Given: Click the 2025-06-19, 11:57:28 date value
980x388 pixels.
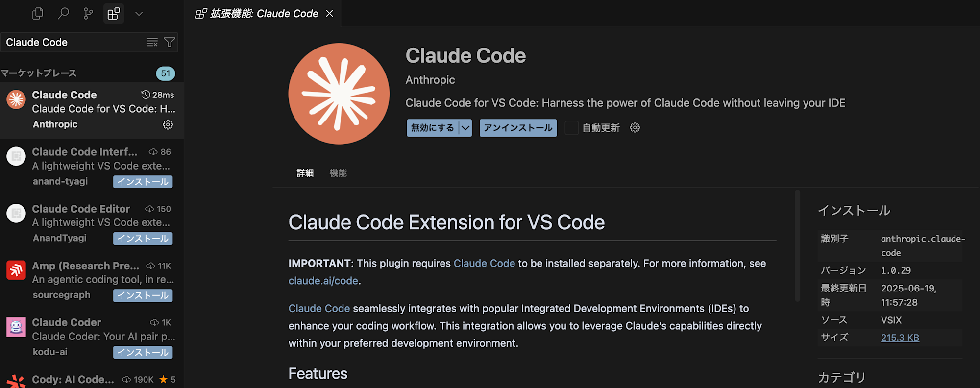Looking at the screenshot, I should click(x=909, y=295).
